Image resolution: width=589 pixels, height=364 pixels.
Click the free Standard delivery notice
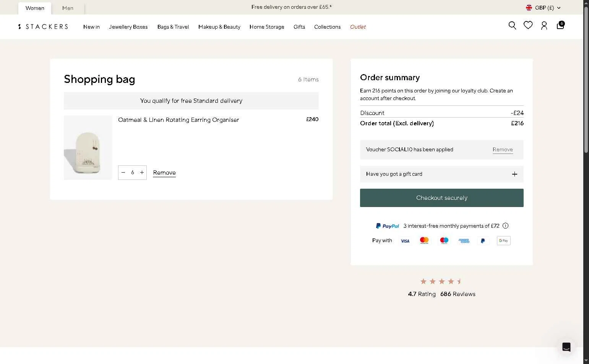[191, 101]
